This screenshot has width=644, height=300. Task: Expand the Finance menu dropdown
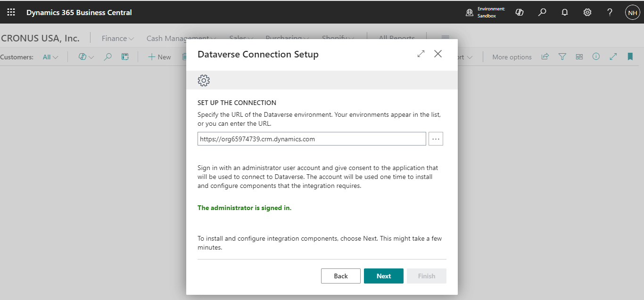tap(118, 39)
